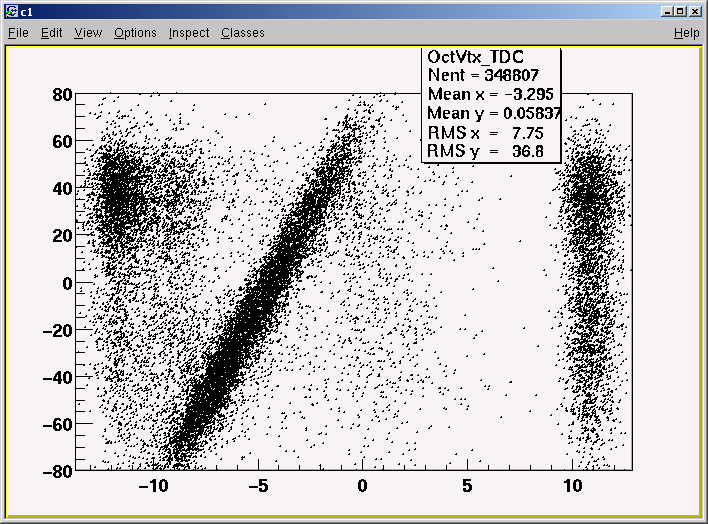This screenshot has width=708, height=524.
Task: Click the x-axis label -5
Action: tap(258, 486)
